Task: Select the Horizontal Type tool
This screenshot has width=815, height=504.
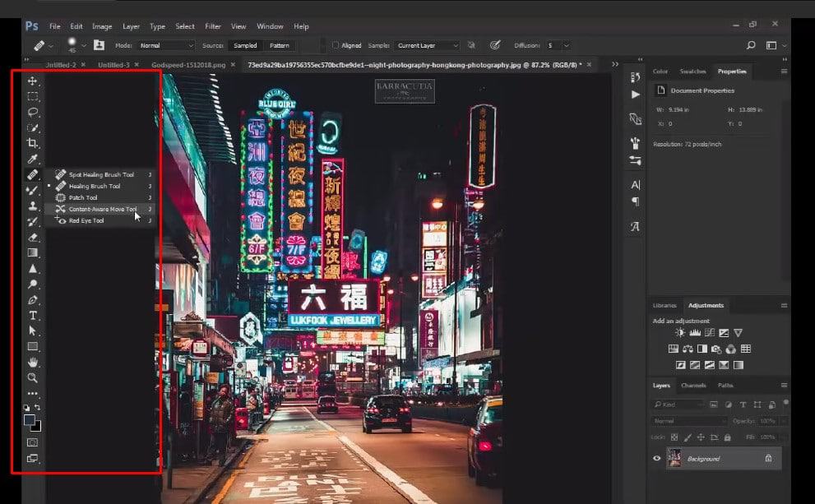Action: [32, 316]
